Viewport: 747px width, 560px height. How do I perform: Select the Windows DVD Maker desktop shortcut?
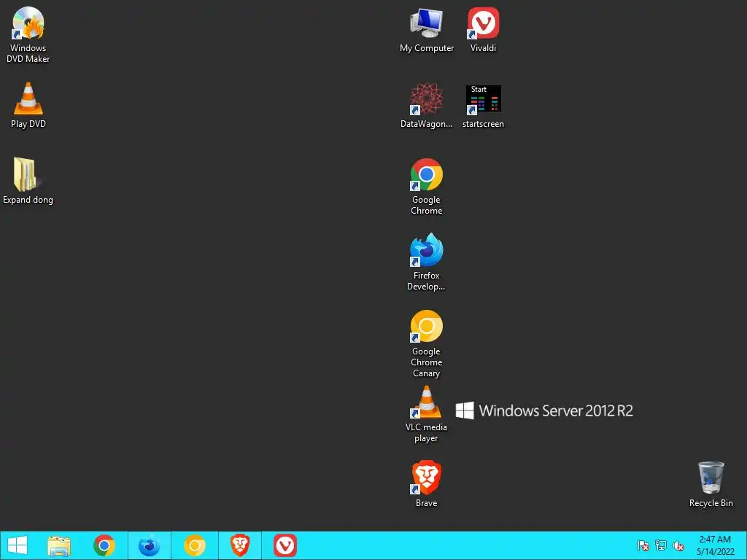click(28, 35)
